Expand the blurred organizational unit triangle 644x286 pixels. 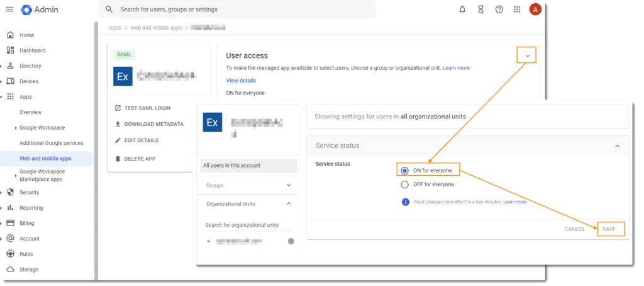pyautogui.click(x=208, y=241)
